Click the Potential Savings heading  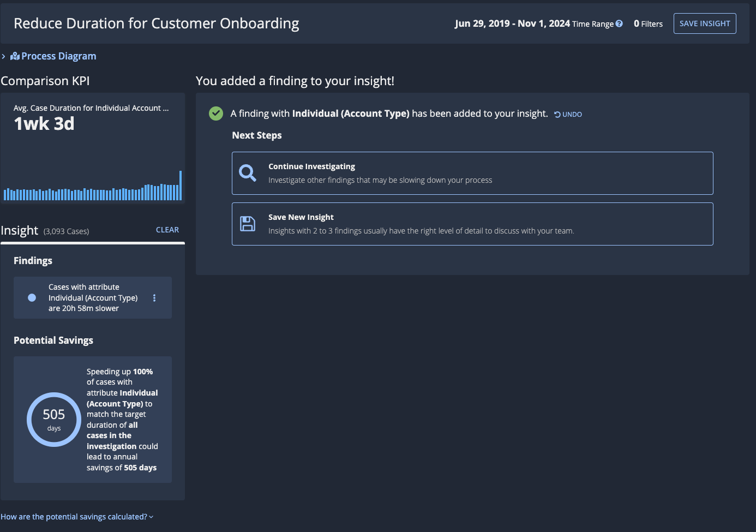pyautogui.click(x=53, y=340)
